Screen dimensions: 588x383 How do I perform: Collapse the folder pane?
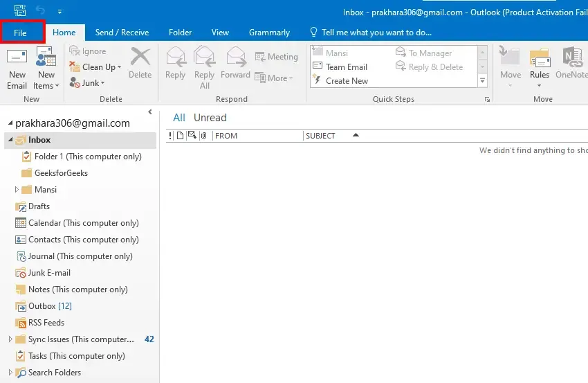click(x=150, y=112)
